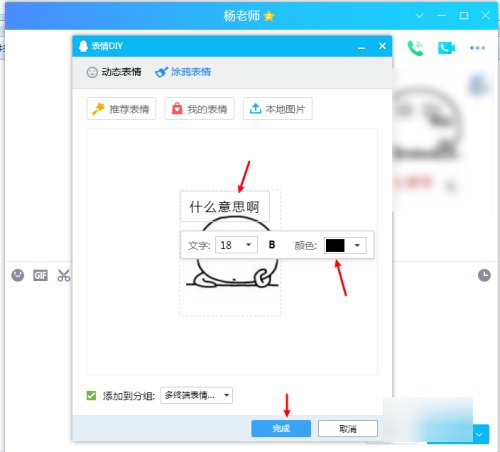Start a video call in the chat window
Image resolution: width=500 pixels, height=452 pixels.
point(446,48)
